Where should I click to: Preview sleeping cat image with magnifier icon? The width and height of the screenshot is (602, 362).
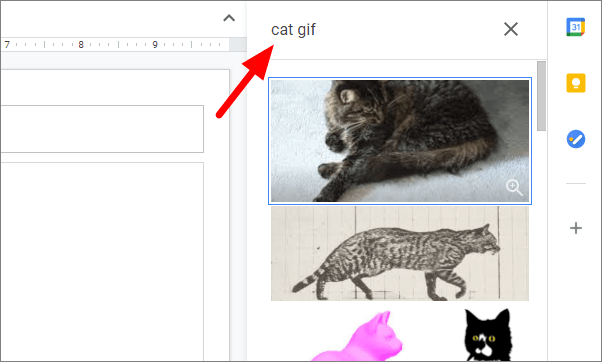[x=514, y=187]
